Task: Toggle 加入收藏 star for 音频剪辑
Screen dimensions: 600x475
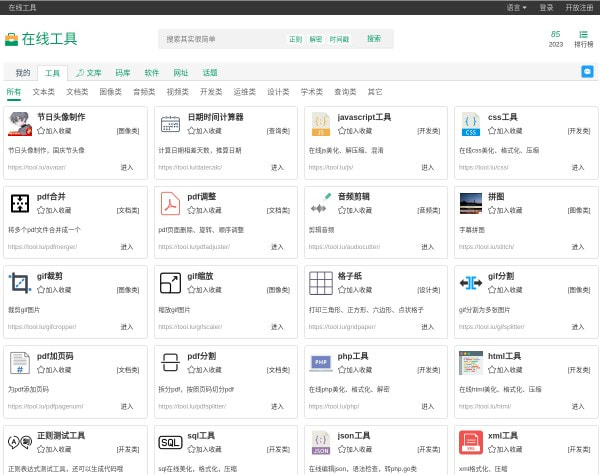Action: pyautogui.click(x=342, y=210)
